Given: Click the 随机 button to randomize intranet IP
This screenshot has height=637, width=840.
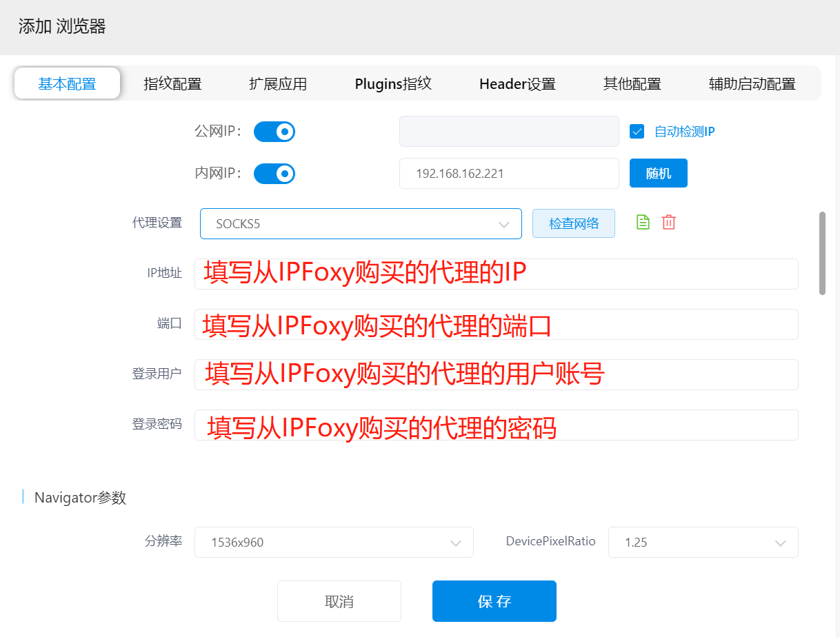Looking at the screenshot, I should 658,173.
